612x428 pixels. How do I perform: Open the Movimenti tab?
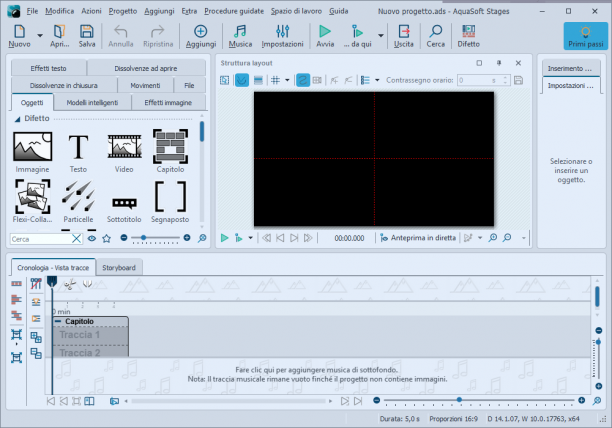145,85
